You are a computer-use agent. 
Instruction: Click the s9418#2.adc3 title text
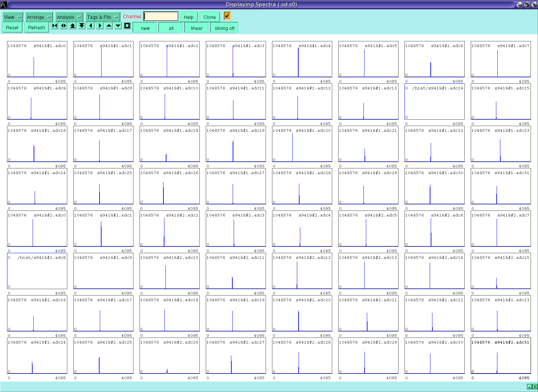[x=248, y=215]
